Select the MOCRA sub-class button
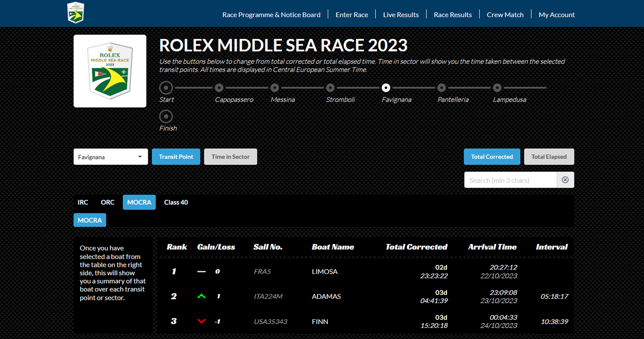644x339 pixels. 90,220
